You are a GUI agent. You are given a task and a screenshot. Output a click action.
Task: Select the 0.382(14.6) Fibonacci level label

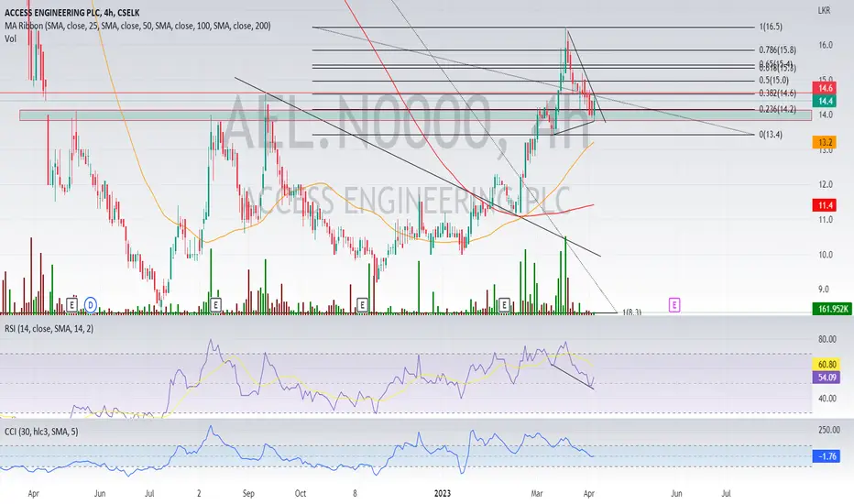point(777,93)
